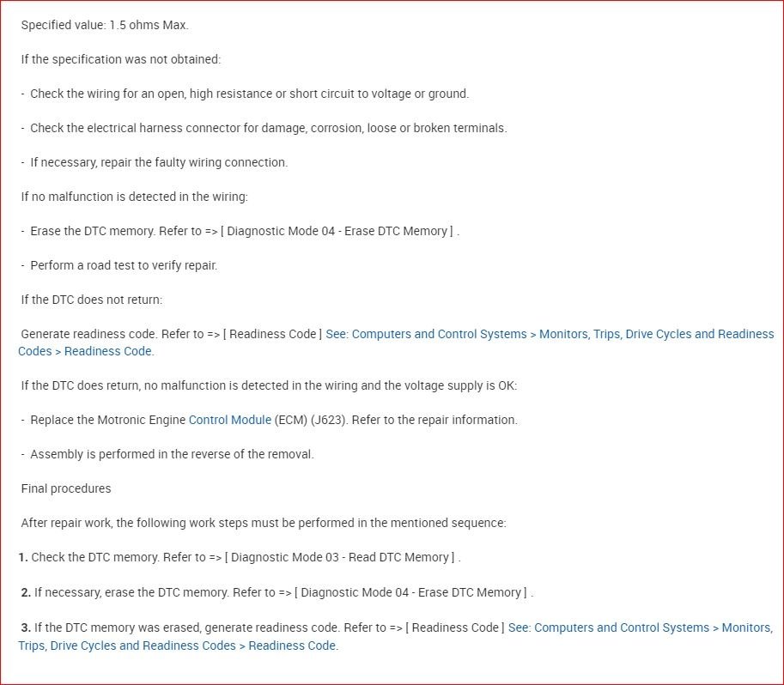Click the 'If the DTC does return' sentence
The height and width of the screenshot is (685, 784).
[269, 385]
